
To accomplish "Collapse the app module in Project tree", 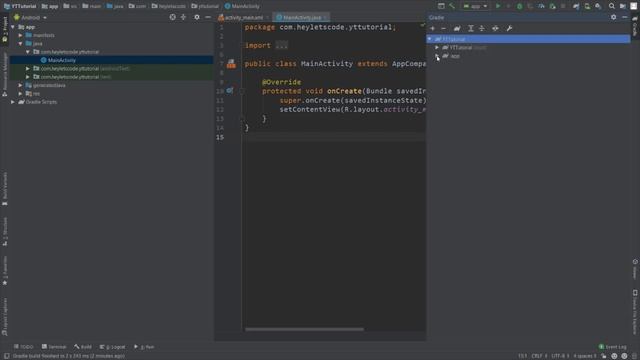I will (13, 27).
